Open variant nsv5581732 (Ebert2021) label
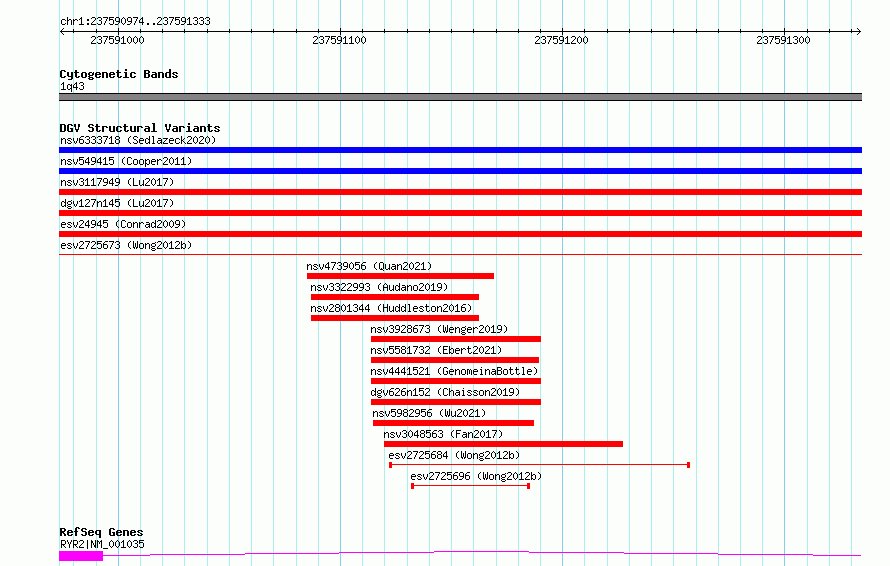The image size is (890, 566). point(436,350)
